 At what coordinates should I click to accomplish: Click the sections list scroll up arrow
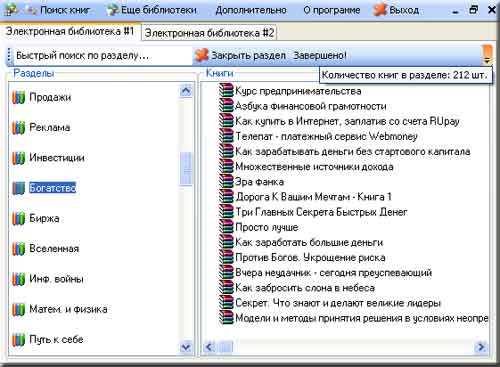click(x=186, y=90)
